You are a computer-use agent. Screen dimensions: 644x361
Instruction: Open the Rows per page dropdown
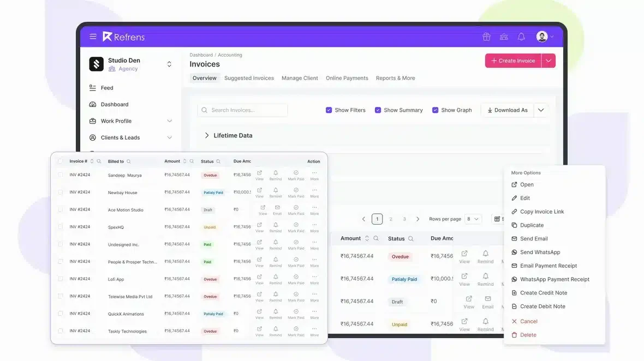click(473, 219)
